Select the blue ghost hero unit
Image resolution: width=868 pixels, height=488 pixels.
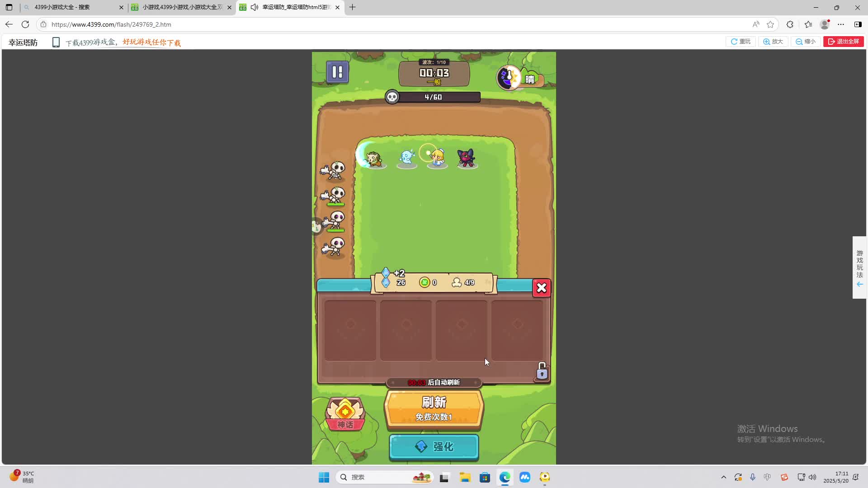point(407,158)
